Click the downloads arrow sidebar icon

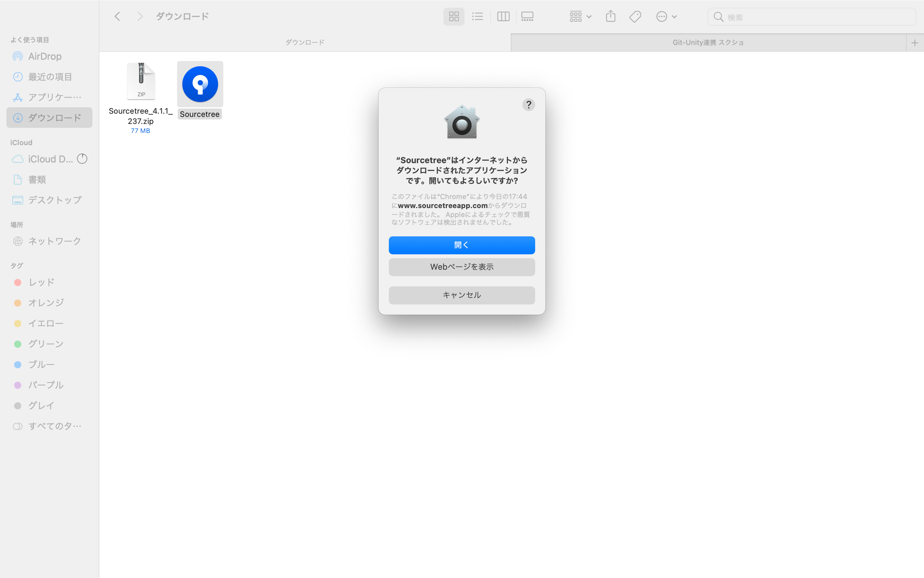tap(18, 118)
